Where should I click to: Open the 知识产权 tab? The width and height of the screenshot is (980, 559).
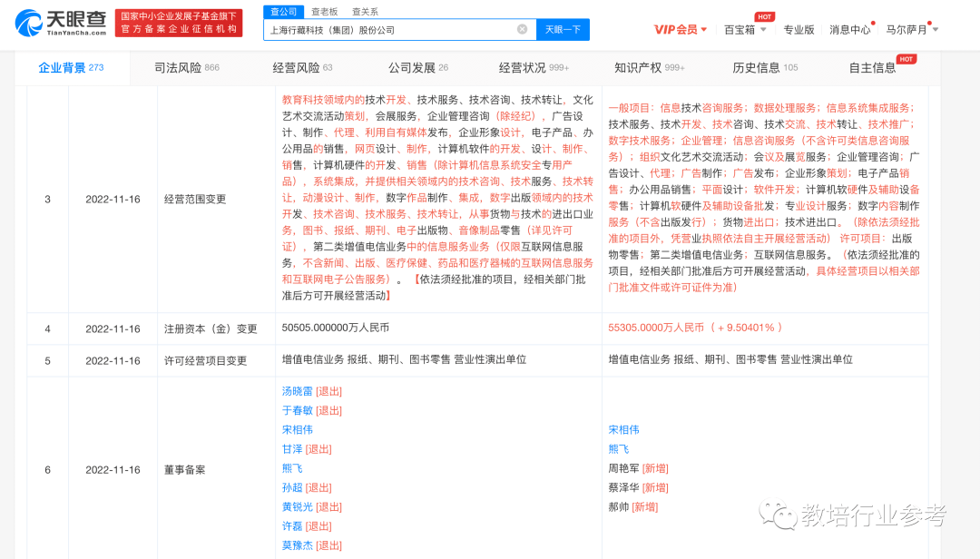pos(649,68)
